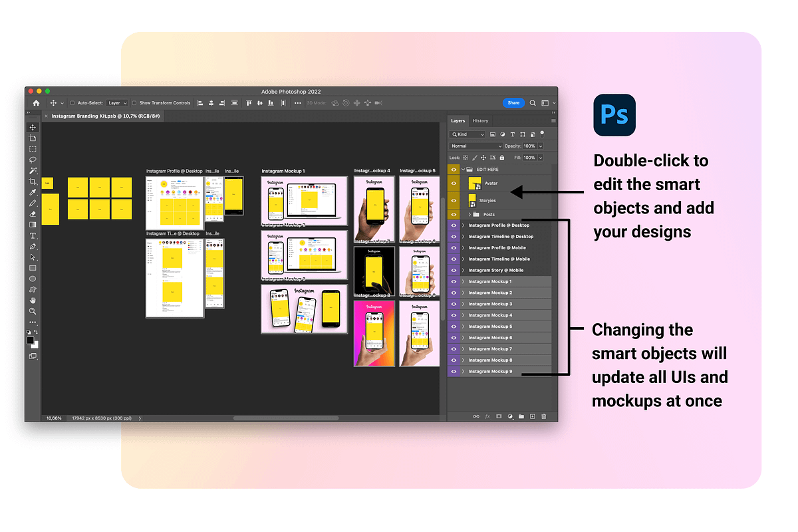
Task: Open the three-dots more align options
Action: (297, 103)
